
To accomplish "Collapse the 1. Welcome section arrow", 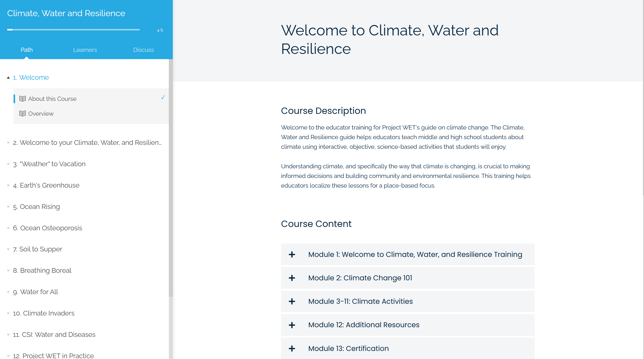I will tap(8, 78).
